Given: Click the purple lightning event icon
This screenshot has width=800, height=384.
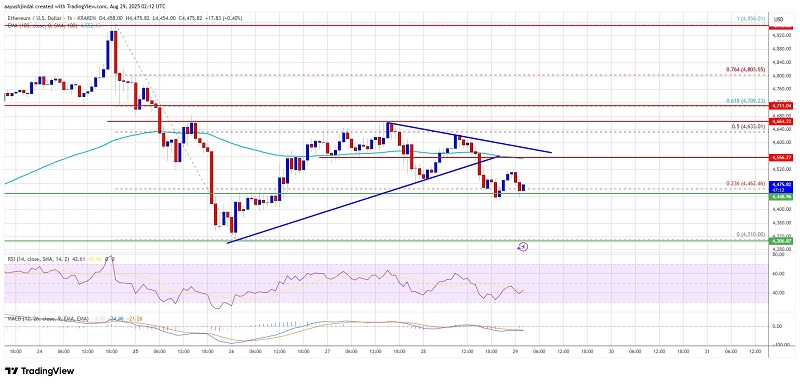Looking at the screenshot, I should 522,247.
